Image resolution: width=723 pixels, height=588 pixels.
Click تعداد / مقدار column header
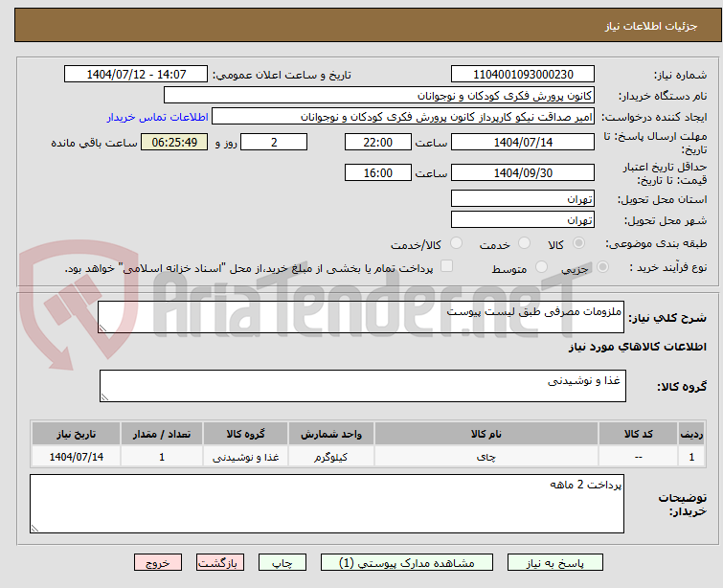click(162, 434)
